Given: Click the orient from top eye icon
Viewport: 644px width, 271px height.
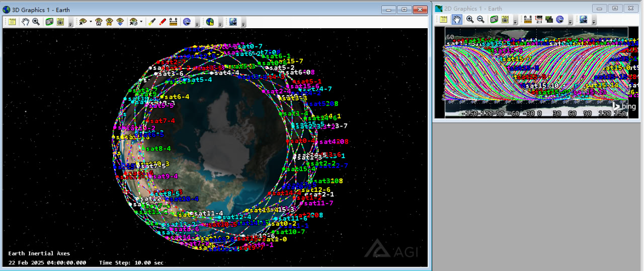Looking at the screenshot, I should coord(120,22).
